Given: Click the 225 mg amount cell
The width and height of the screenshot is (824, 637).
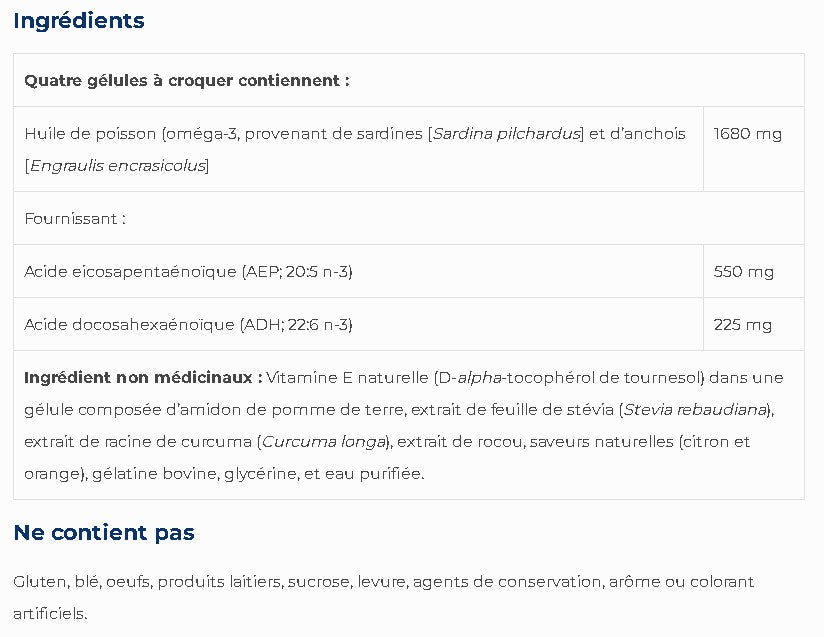Looking at the screenshot, I should (x=742, y=325).
